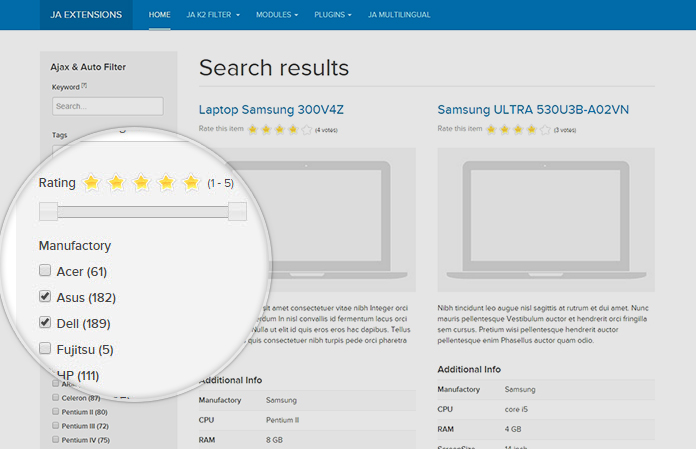Check the Pentium II (80) checkbox
Image resolution: width=696 pixels, height=449 pixels.
[55, 411]
